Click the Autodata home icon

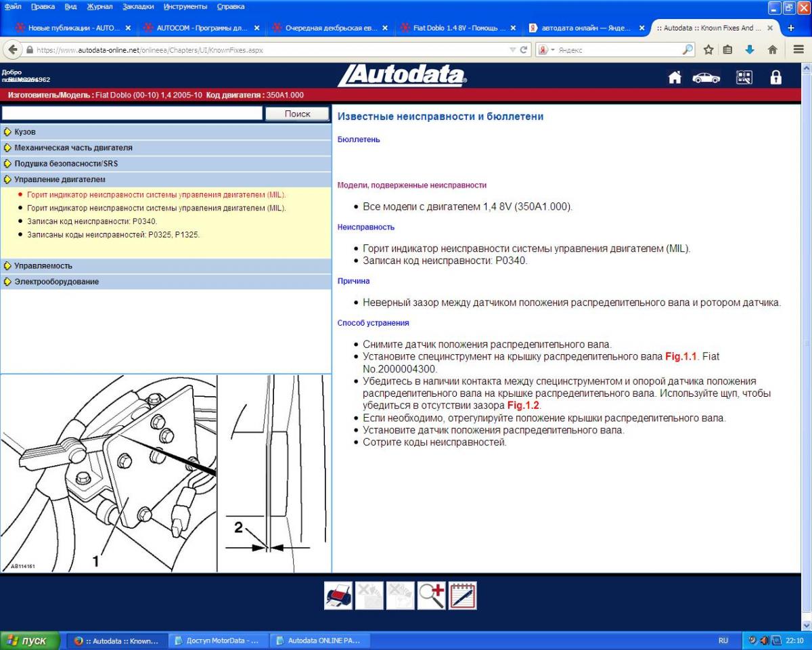(x=675, y=78)
